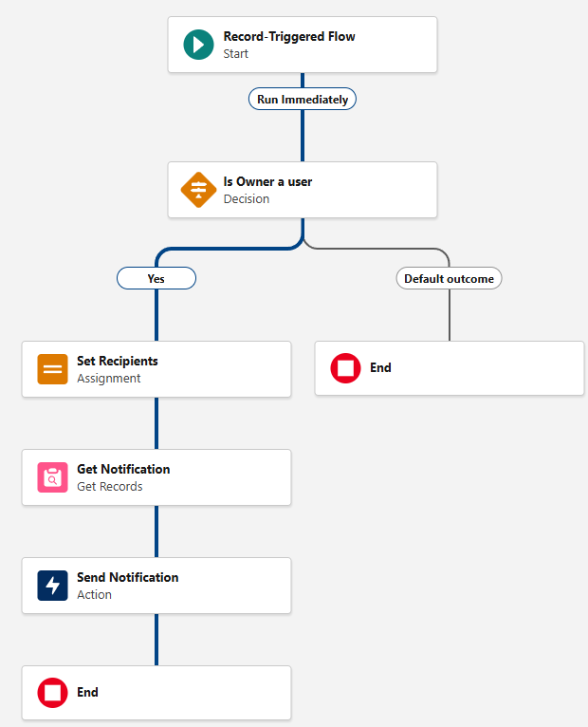Image resolution: width=588 pixels, height=727 pixels.
Task: Select the End stop icon under Default outcome
Action: (345, 368)
